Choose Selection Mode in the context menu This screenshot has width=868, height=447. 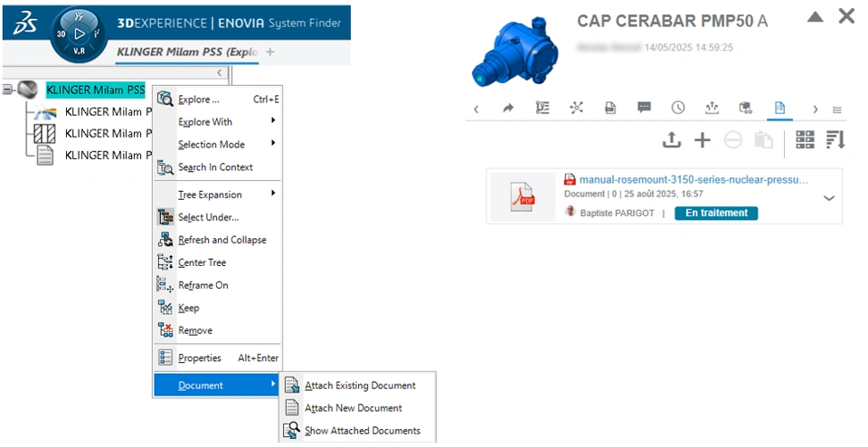pos(218,145)
